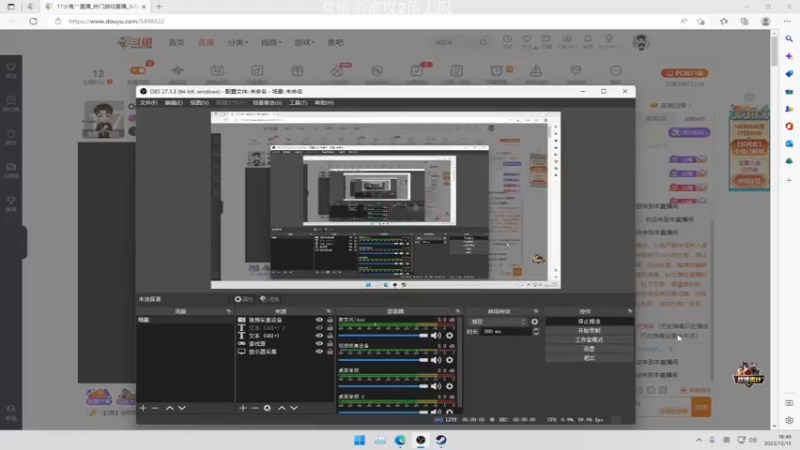Mute the 麦克风/Aux speaker icon
This screenshot has height=450, width=800.
tap(436, 335)
